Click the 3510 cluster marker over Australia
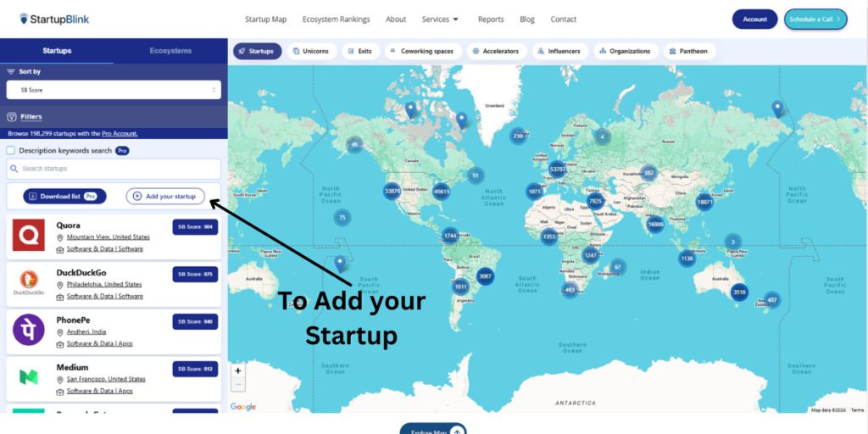Viewport: 868px width, 434px height. 739,292
